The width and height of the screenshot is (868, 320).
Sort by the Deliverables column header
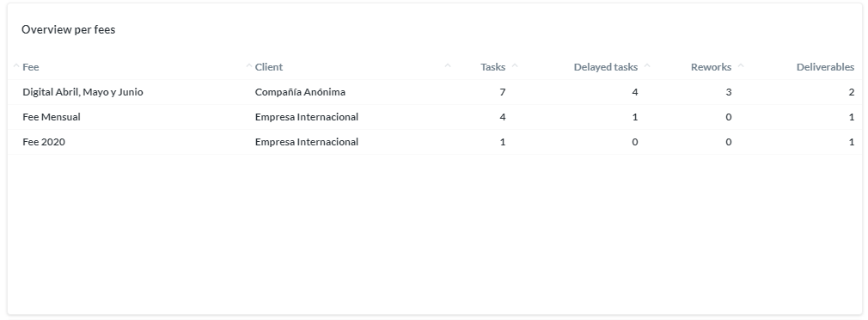click(x=825, y=67)
